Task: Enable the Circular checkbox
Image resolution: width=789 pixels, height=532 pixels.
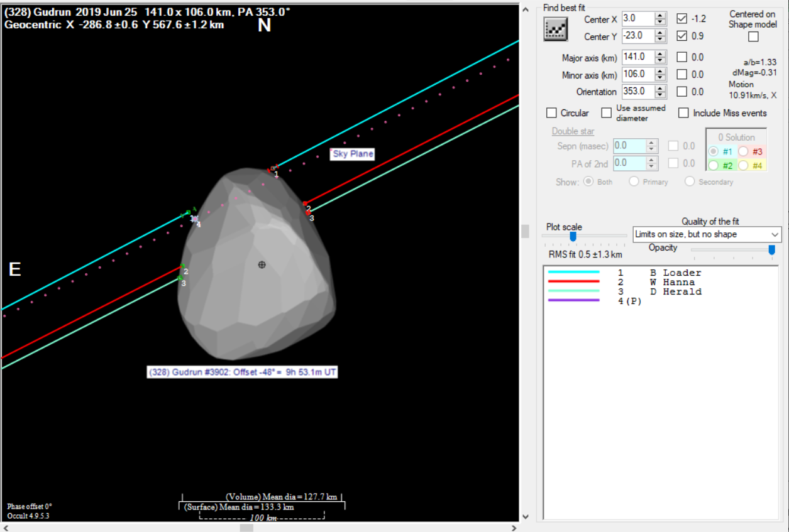Action: (x=551, y=113)
